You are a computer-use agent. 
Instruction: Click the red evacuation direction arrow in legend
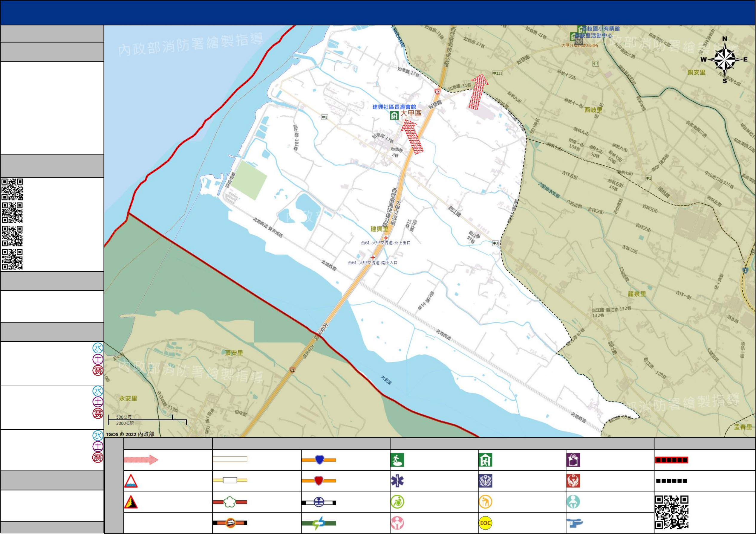click(x=141, y=460)
